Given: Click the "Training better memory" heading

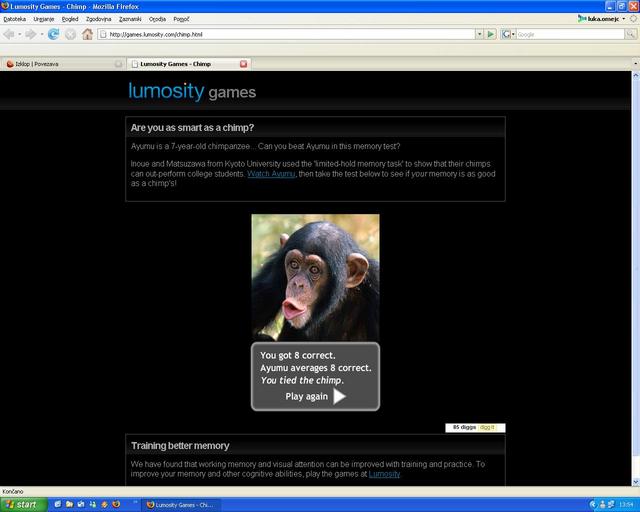Looking at the screenshot, I should tap(180, 446).
